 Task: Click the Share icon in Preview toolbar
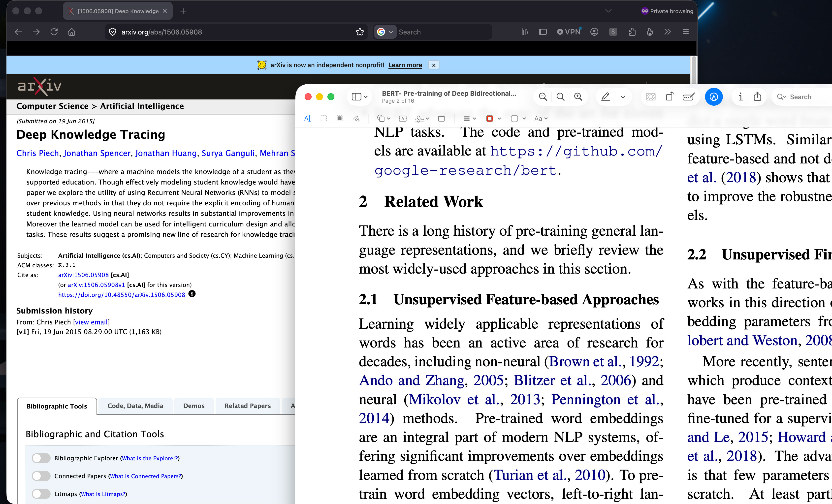coord(757,97)
